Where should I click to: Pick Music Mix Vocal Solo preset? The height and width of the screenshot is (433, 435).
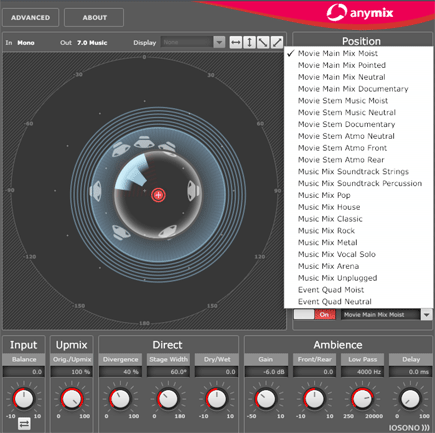click(x=359, y=254)
